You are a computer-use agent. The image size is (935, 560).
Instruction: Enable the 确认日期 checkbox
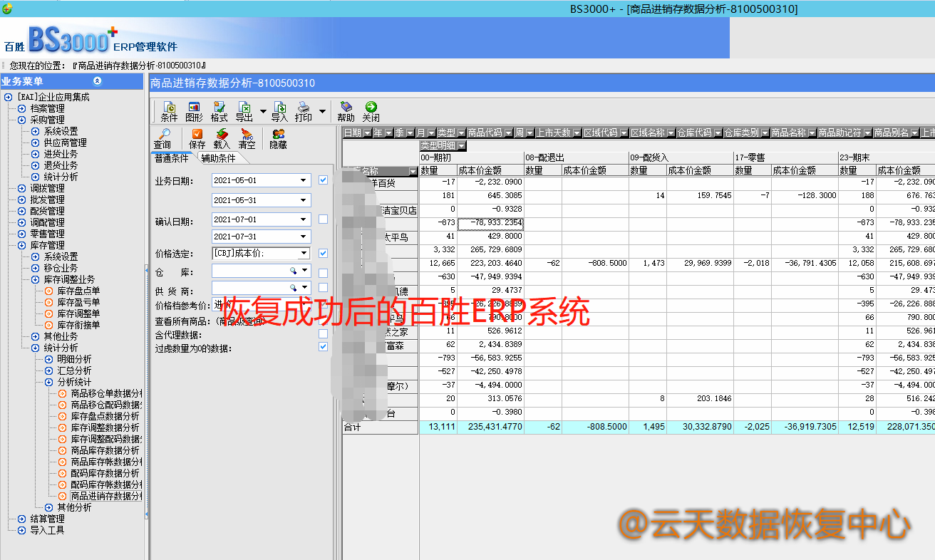point(323,219)
